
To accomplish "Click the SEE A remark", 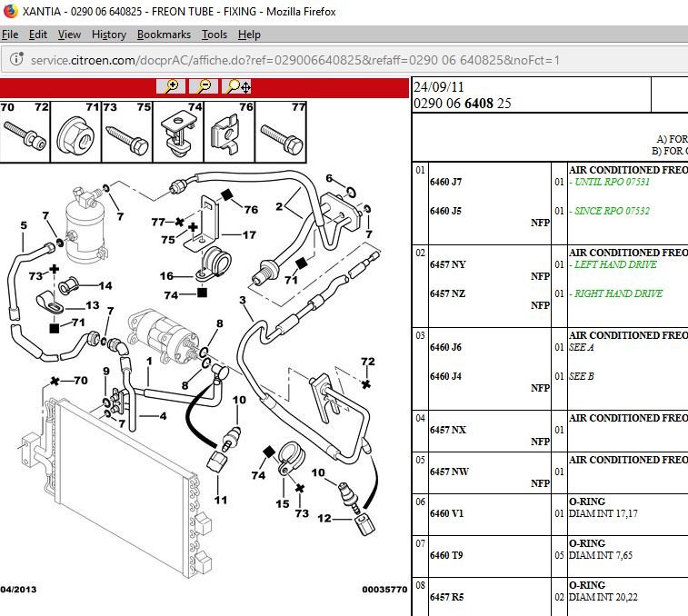I will (582, 347).
